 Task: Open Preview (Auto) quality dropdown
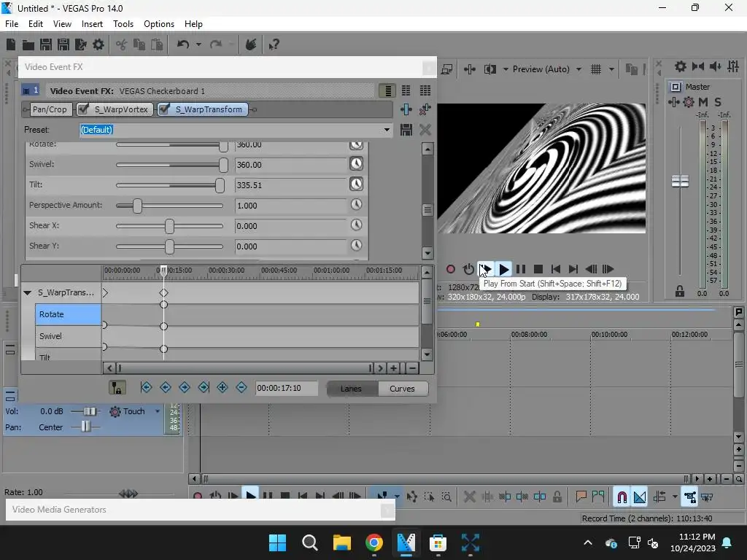(578, 69)
